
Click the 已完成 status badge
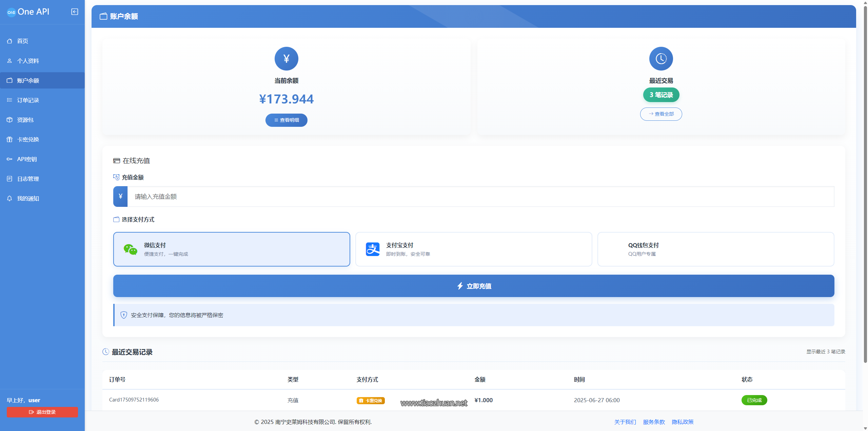(x=754, y=400)
